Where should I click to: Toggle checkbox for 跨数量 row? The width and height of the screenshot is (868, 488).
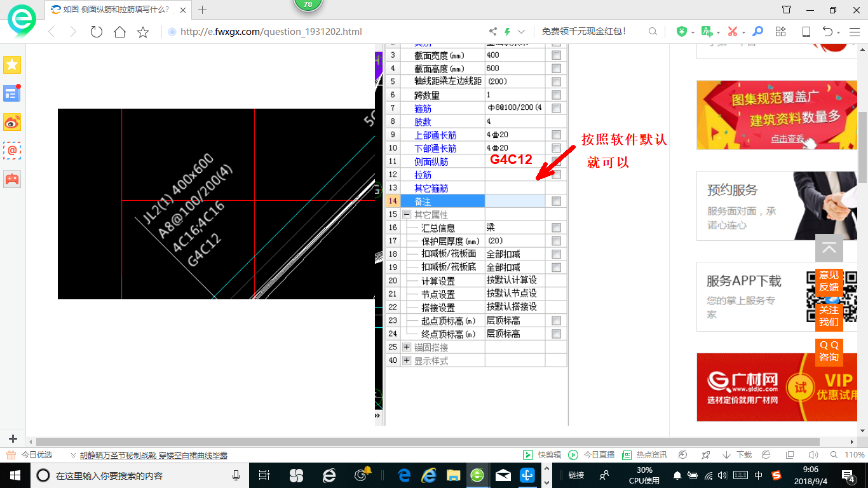coord(557,95)
